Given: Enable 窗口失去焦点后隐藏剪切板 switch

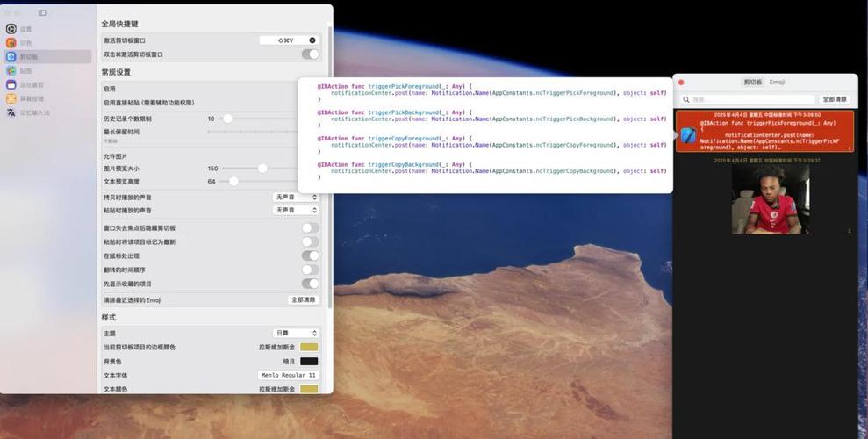Looking at the screenshot, I should [311, 228].
